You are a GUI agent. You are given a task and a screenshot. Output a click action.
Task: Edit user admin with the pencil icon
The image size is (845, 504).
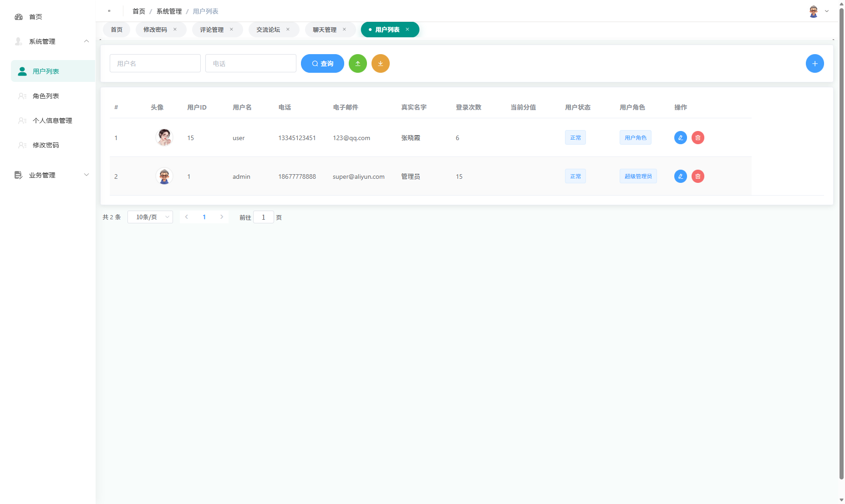point(680,176)
